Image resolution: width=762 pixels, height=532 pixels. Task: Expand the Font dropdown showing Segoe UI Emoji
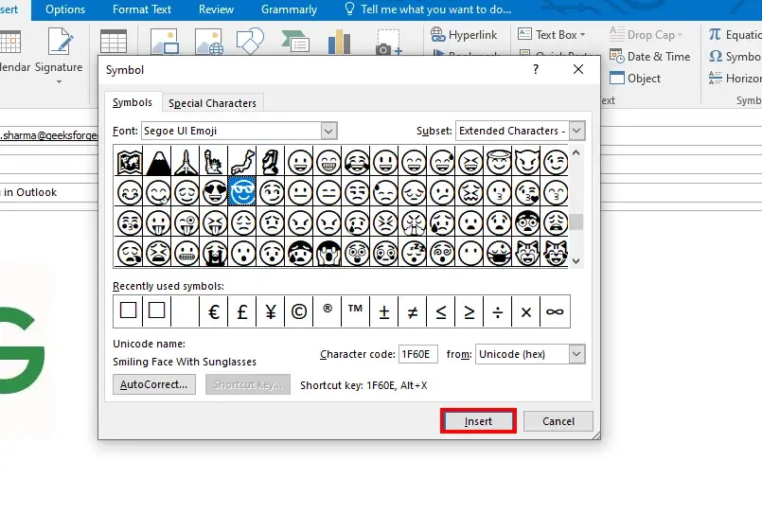tap(328, 131)
